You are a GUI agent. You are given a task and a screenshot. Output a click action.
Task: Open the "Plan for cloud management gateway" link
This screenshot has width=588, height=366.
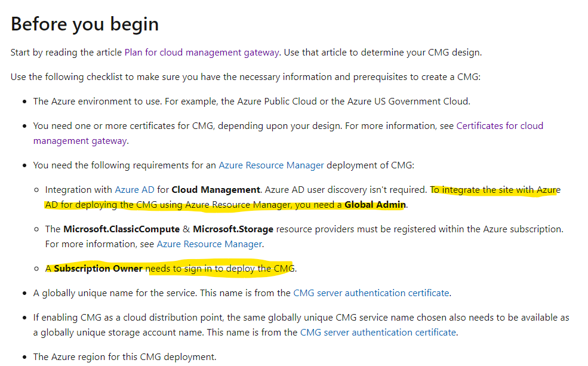click(202, 52)
